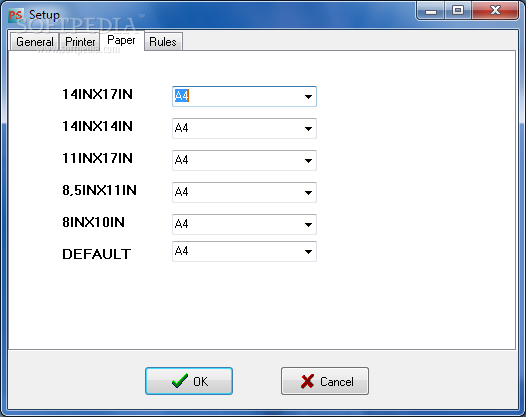This screenshot has height=417, width=526.
Task: Go to the Rules tab
Action: coord(163,42)
